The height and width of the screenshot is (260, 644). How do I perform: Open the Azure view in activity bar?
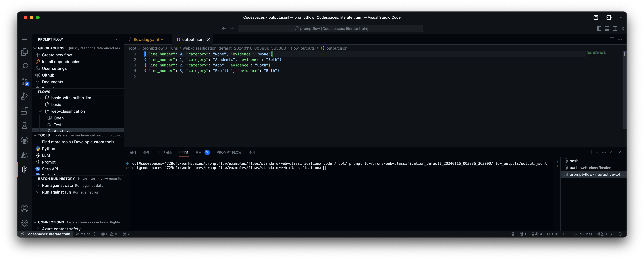(x=25, y=155)
